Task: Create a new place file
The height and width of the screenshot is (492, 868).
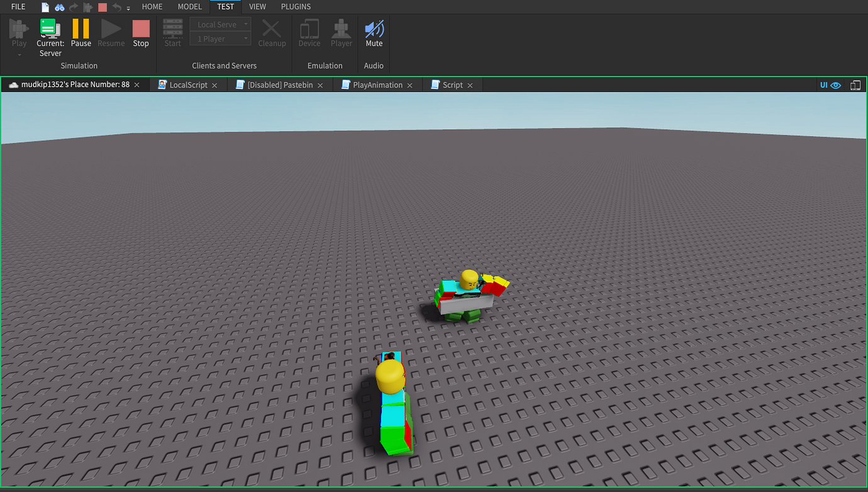Action: pos(44,7)
